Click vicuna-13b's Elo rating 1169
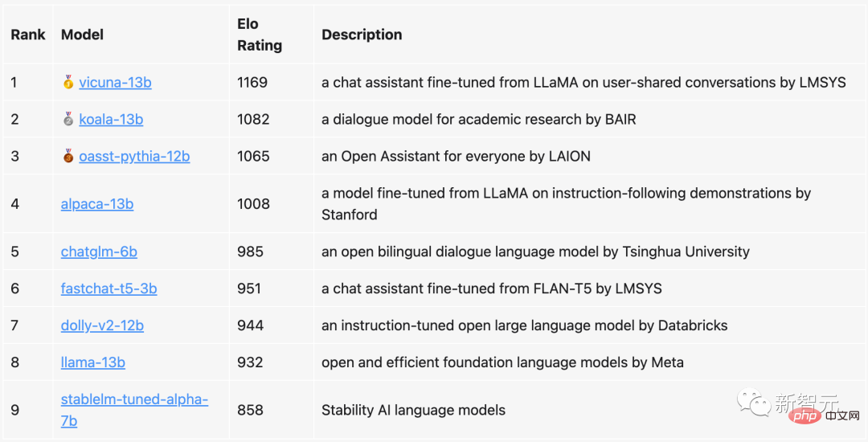Screen dimensions: 868x442 252,82
